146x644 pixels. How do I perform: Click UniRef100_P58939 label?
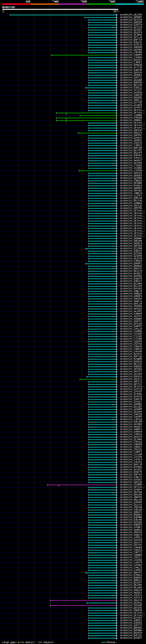click(x=131, y=610)
